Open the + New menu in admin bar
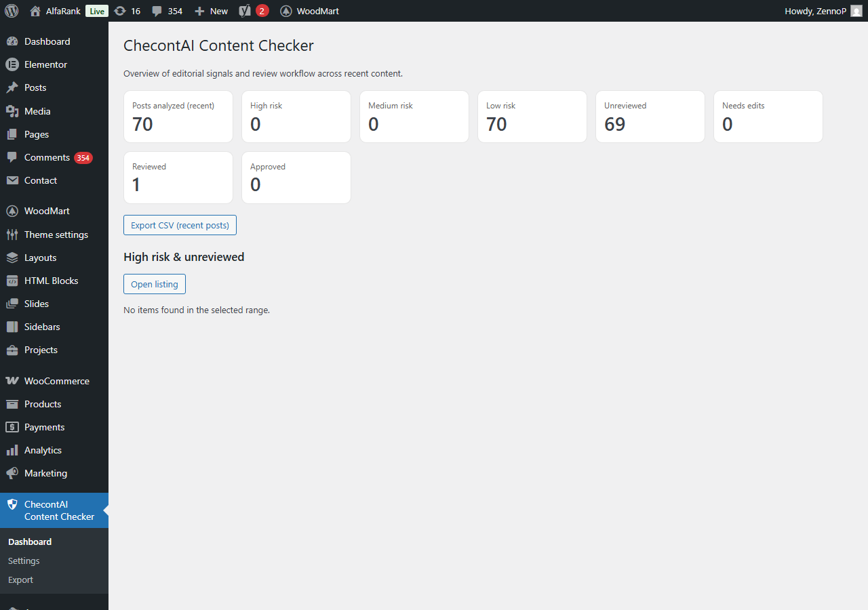 coord(211,11)
